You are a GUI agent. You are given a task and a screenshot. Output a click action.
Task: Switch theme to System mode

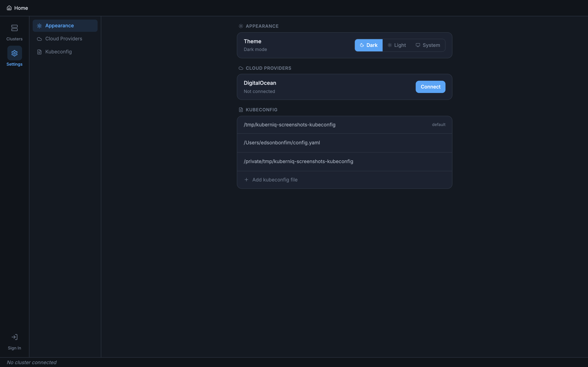[428, 45]
